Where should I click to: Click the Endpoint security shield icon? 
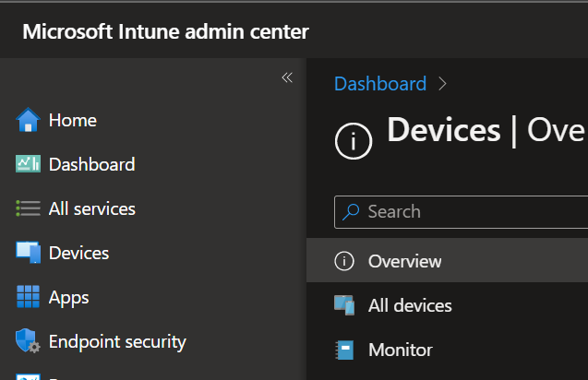click(28, 341)
